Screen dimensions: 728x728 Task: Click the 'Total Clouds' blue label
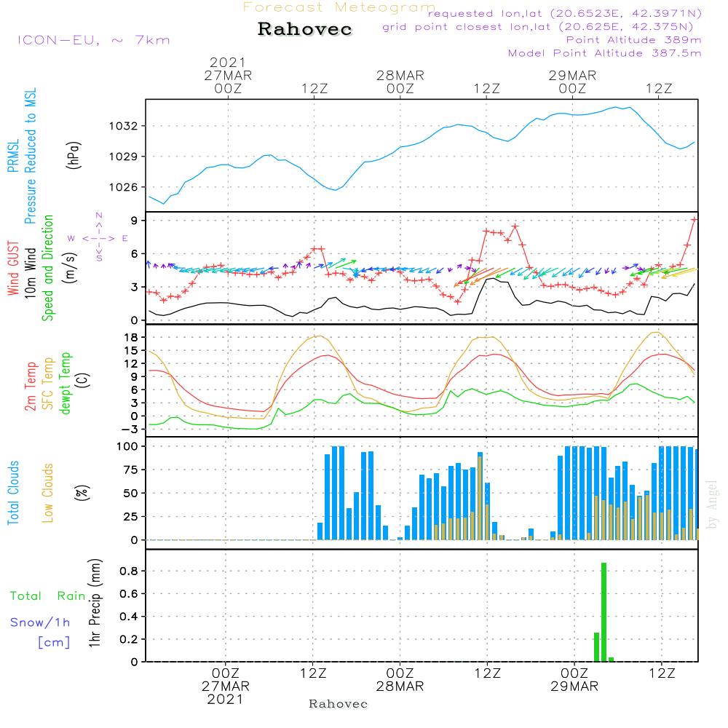click(x=13, y=493)
